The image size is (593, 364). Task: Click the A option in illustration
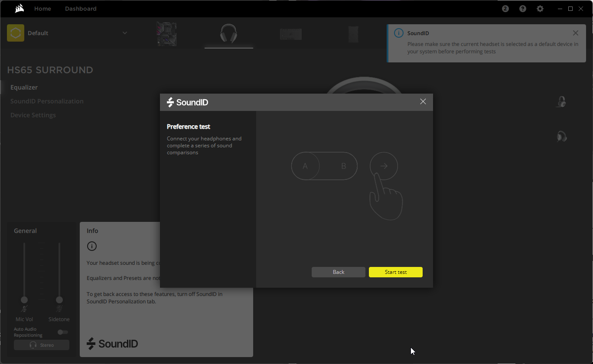click(305, 166)
